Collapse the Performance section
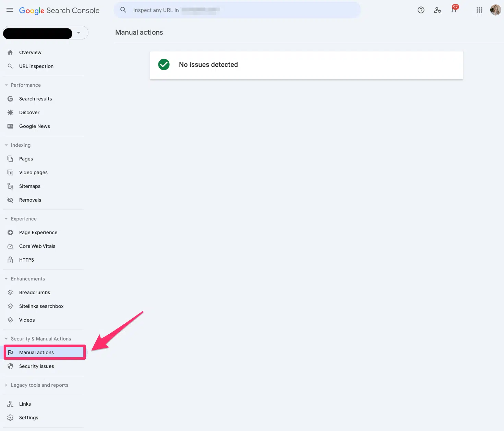Image resolution: width=504 pixels, height=431 pixels. click(6, 85)
